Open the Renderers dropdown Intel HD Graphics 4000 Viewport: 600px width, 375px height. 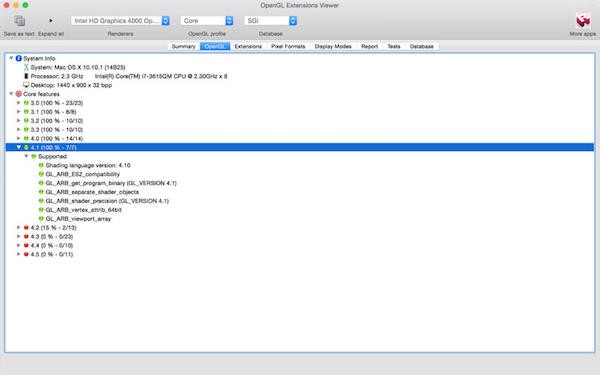pyautogui.click(x=120, y=21)
